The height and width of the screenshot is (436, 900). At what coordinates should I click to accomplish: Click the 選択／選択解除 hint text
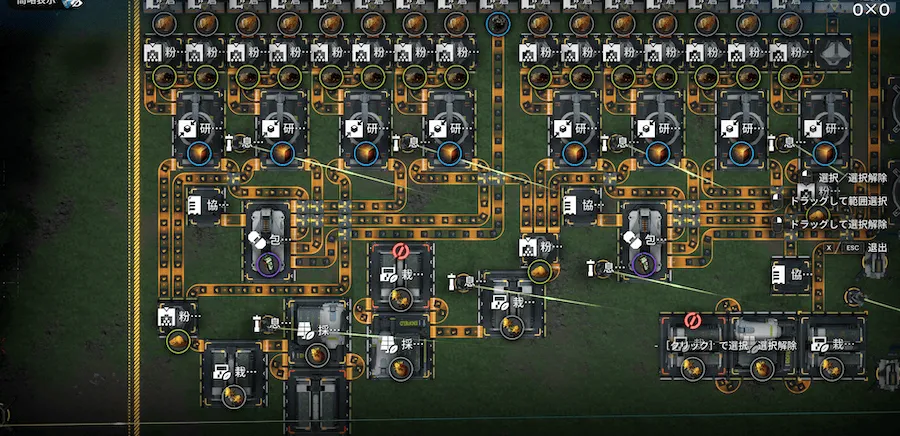pyautogui.click(x=852, y=178)
